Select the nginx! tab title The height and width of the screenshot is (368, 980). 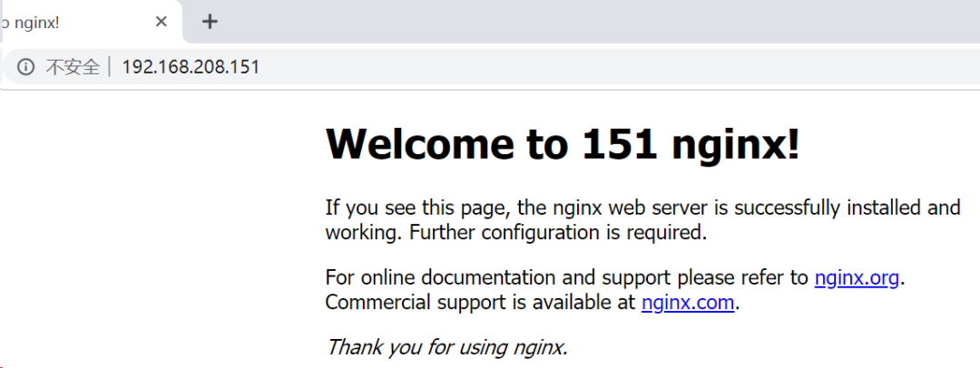point(29,23)
